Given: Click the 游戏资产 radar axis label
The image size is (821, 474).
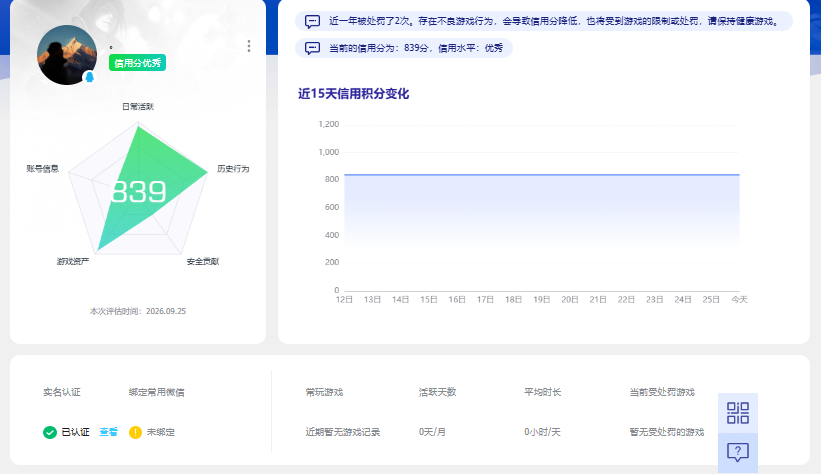Looking at the screenshot, I should (x=73, y=261).
